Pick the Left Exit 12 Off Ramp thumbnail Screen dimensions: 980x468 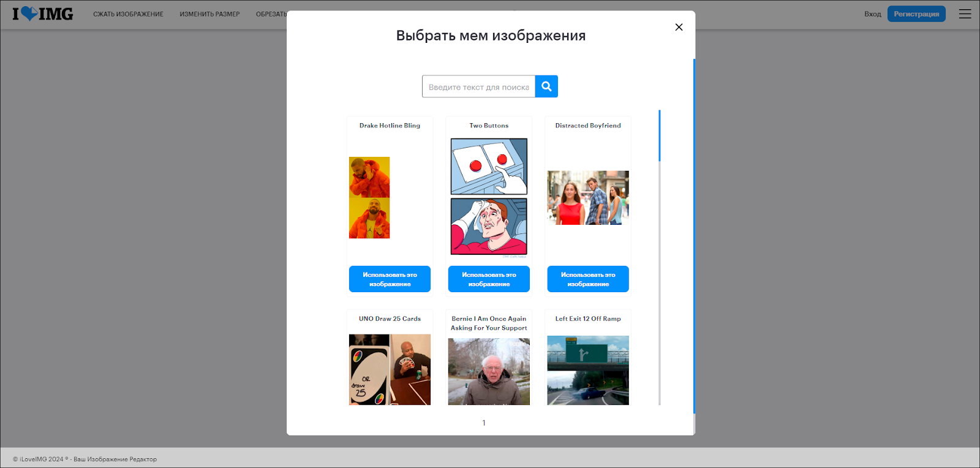coord(587,370)
